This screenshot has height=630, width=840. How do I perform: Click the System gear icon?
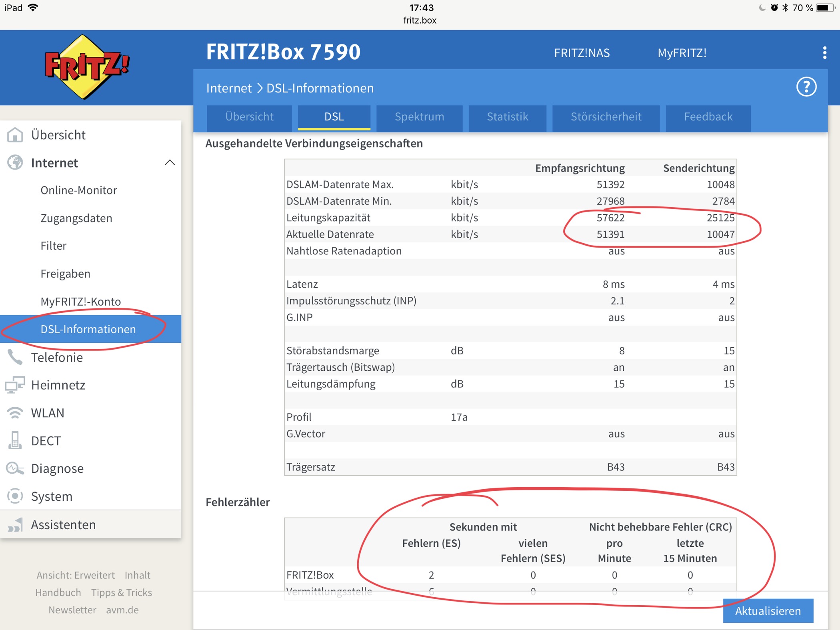(15, 496)
